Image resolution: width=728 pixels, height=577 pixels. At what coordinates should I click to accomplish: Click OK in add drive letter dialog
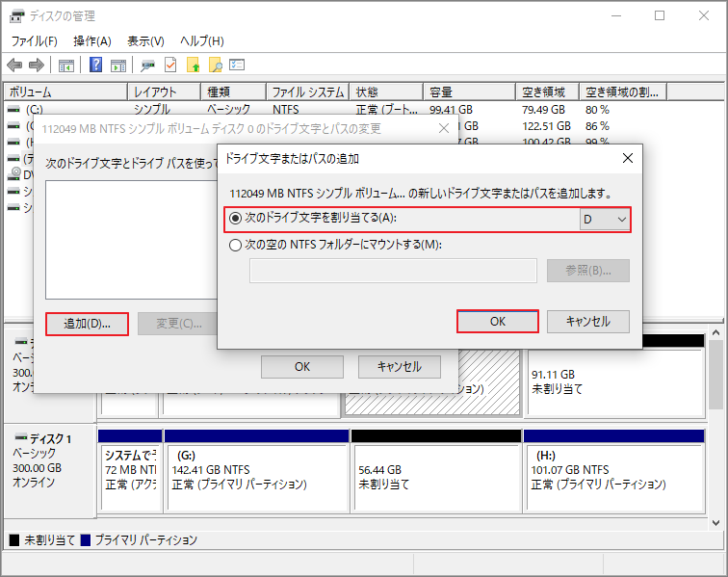(x=498, y=322)
